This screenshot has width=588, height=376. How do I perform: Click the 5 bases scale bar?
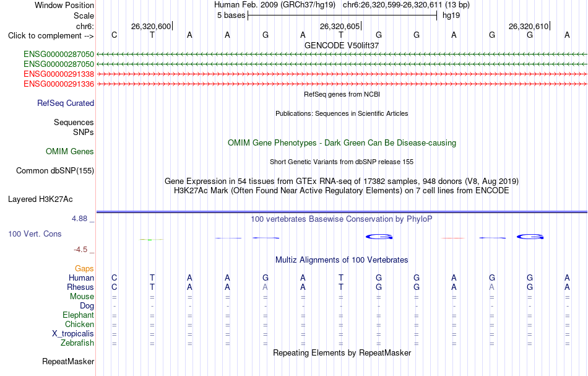pos(342,15)
